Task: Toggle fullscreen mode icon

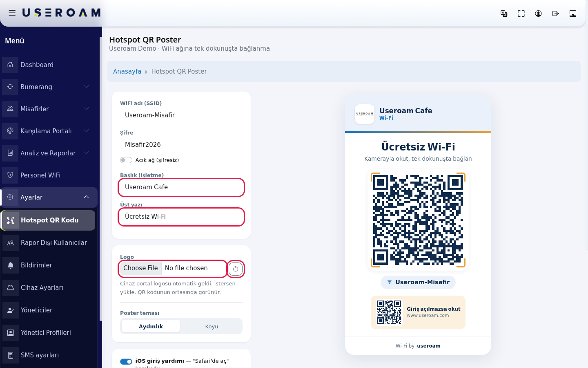Action: 521,13
